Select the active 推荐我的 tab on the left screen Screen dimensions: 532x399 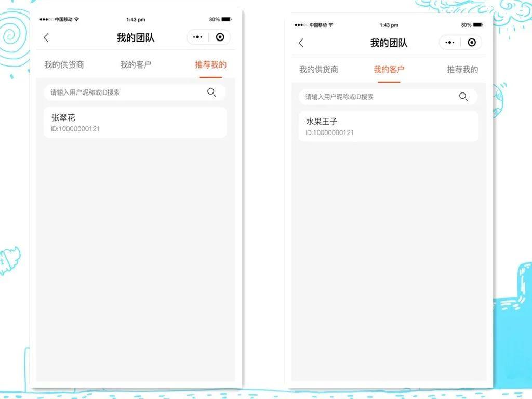pyautogui.click(x=210, y=64)
